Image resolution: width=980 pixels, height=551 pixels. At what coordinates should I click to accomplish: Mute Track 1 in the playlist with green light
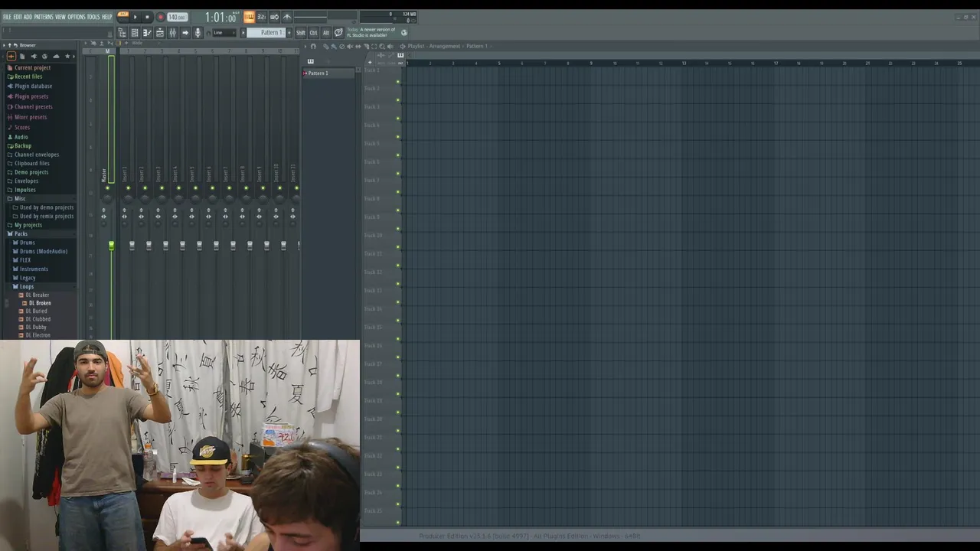pos(397,81)
